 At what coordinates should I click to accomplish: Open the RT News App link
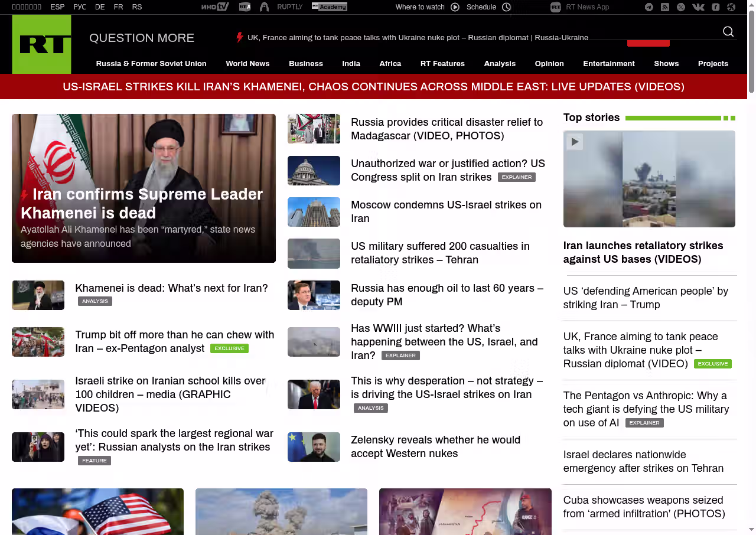pos(587,7)
